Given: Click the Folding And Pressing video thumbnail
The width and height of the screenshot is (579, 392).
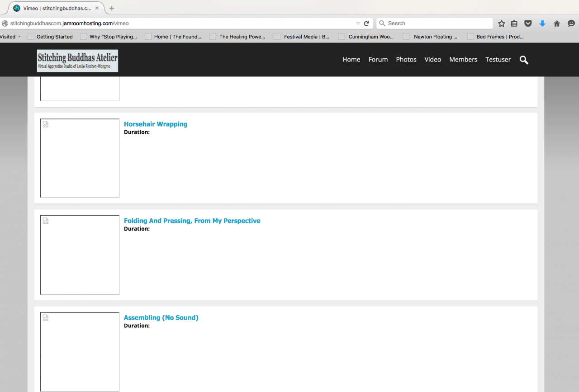Looking at the screenshot, I should [x=80, y=255].
